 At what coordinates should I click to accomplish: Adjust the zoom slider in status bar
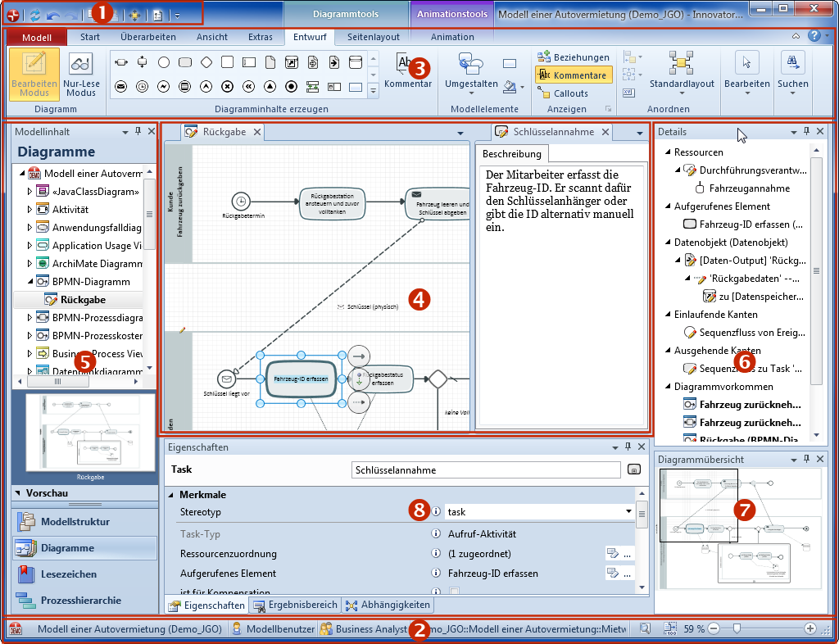[737, 628]
